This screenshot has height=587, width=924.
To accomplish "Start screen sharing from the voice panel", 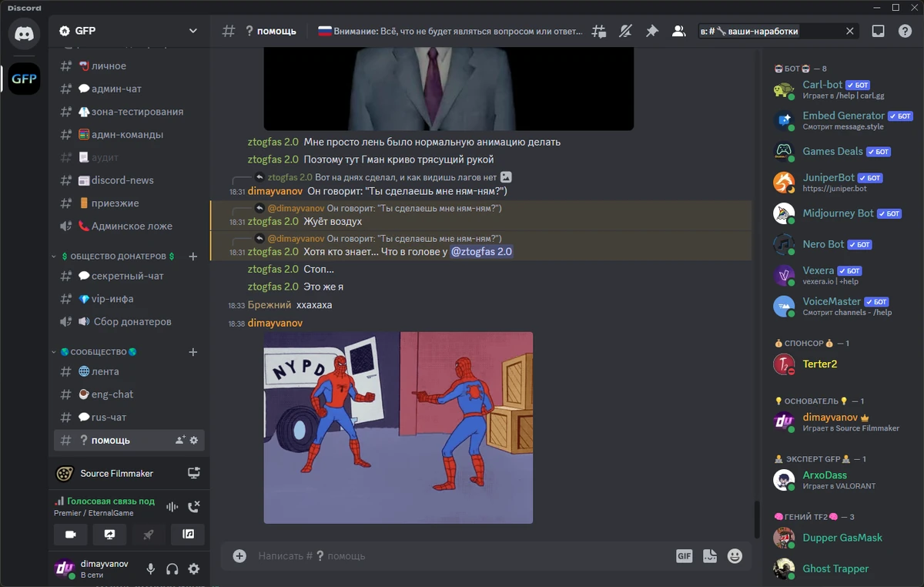I will click(x=110, y=534).
